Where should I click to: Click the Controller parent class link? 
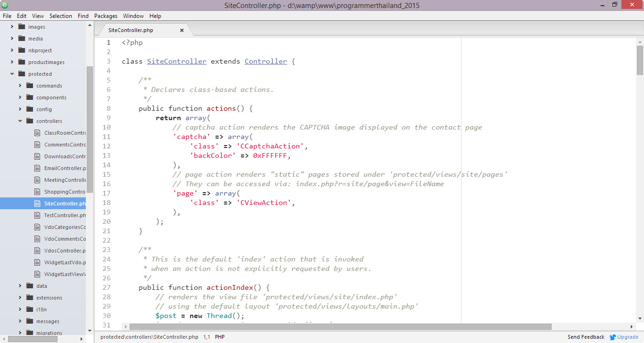coord(266,61)
